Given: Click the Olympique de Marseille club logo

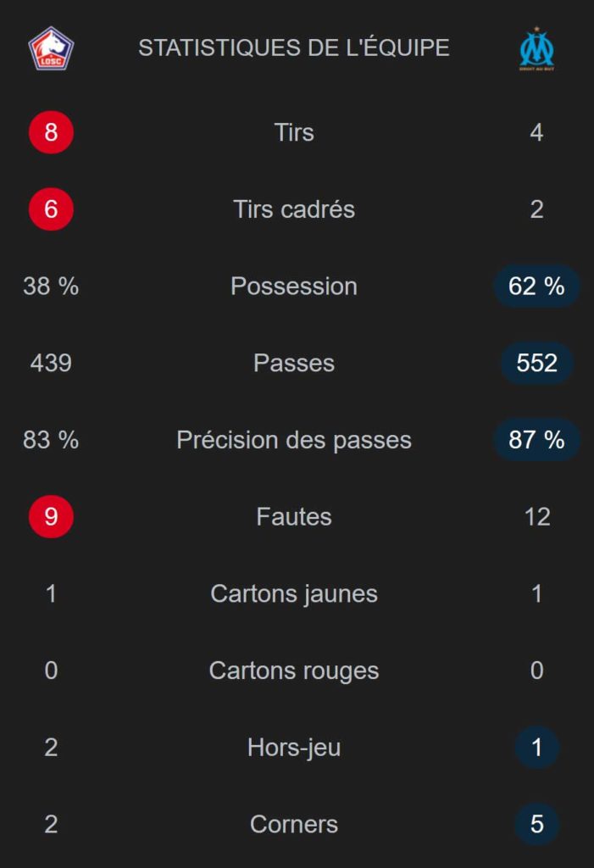Looking at the screenshot, I should pos(536,48).
